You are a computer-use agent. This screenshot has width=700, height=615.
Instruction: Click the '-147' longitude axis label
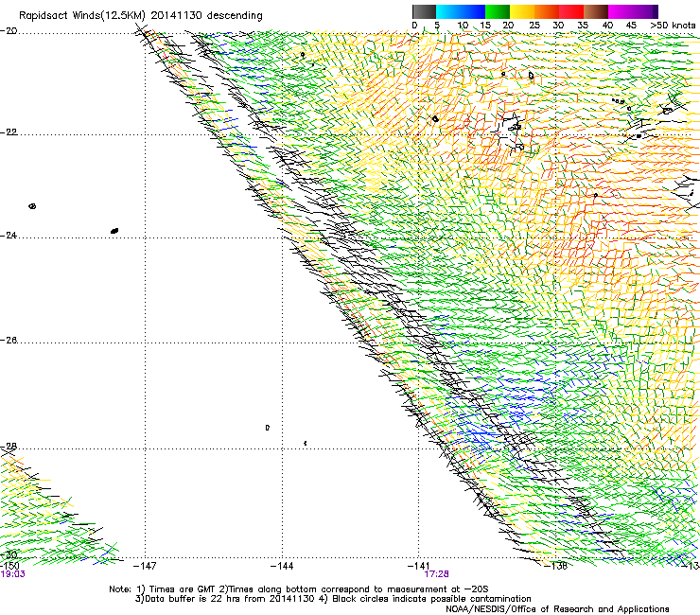(145, 566)
